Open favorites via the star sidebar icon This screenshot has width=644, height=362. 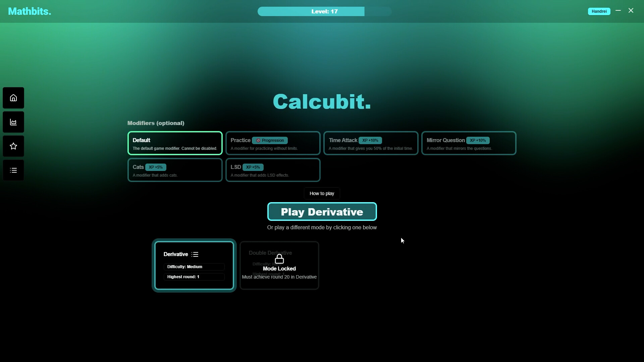pyautogui.click(x=13, y=146)
